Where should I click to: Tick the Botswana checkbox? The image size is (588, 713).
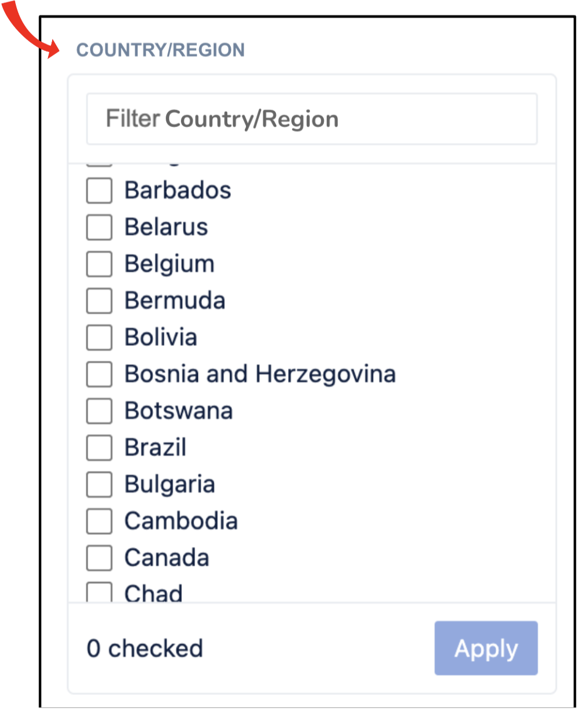coord(99,411)
